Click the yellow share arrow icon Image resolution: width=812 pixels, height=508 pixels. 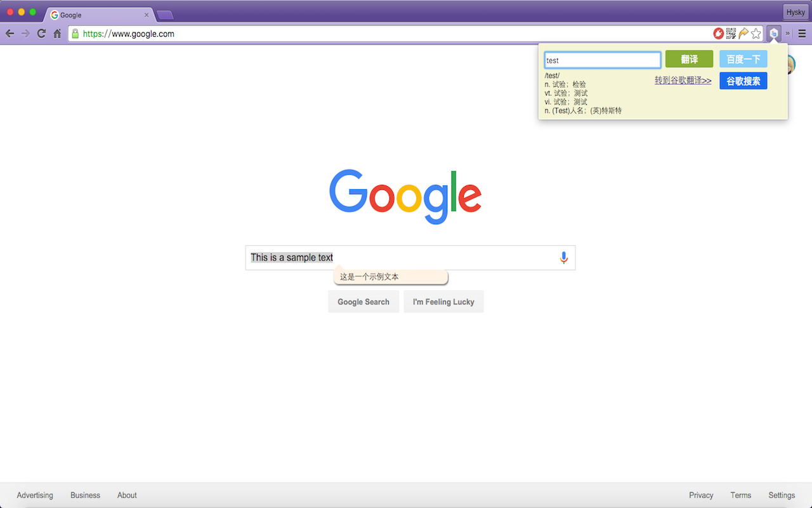(743, 34)
